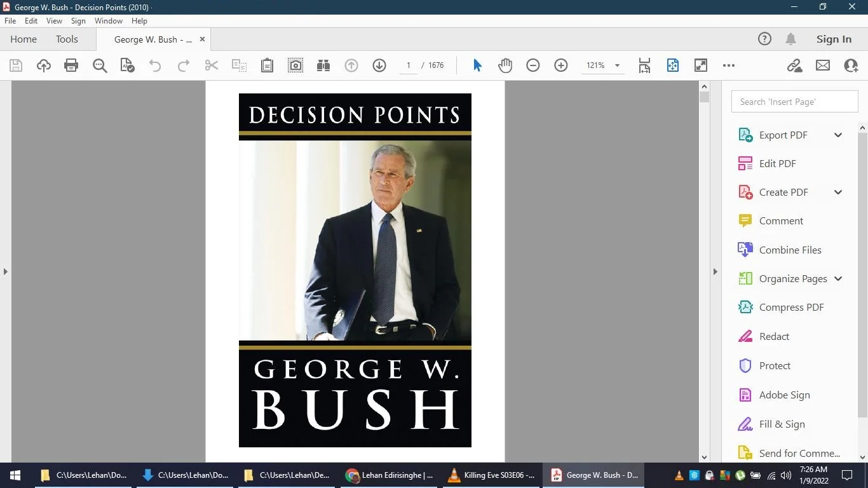Switch to the Tools tab
This screenshot has height=488, width=868.
(67, 39)
